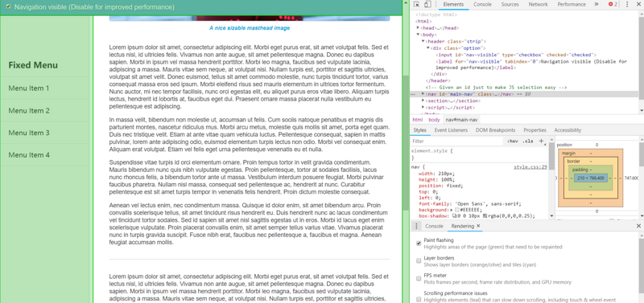Screen dimensions: 644x303
Task: Click the ellipsis beside the nav element row
Action: [413, 94]
